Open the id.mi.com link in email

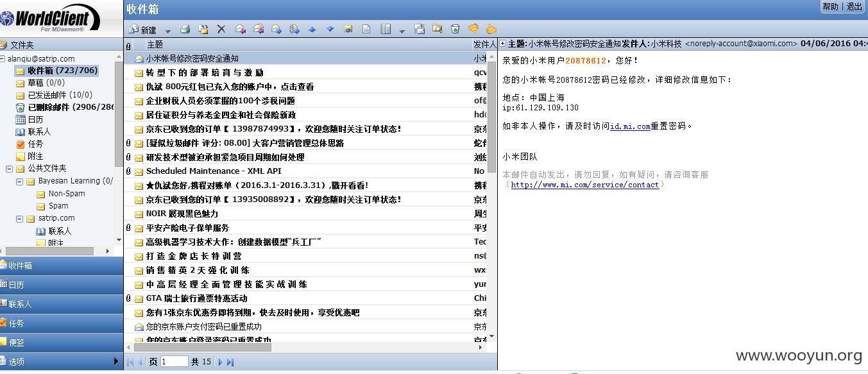[630, 126]
